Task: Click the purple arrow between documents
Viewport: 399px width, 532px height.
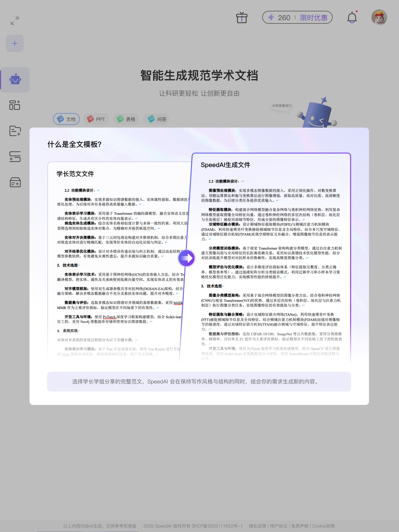Action: 186,258
